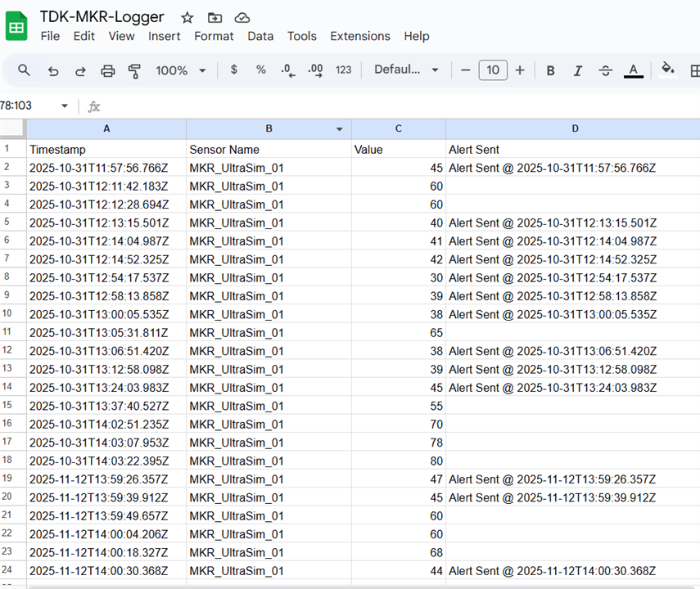Click the Alert Sent header cell

click(573, 149)
